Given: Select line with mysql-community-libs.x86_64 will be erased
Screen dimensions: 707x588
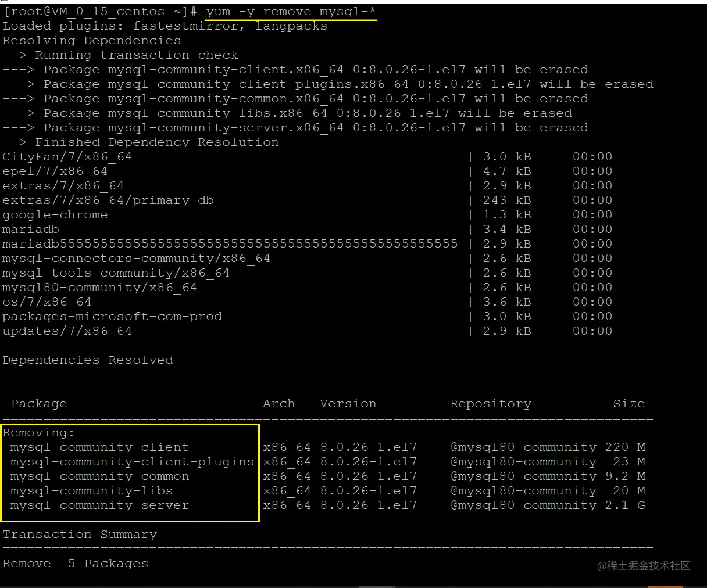Looking at the screenshot, I should 287,113.
